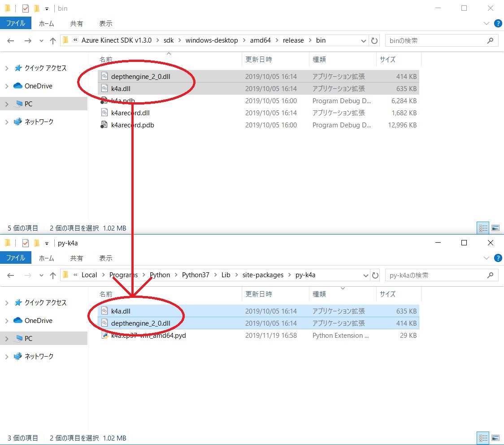The height and width of the screenshot is (445, 504).
Task: Click 'Python37' breadcrumb
Action: tap(196, 275)
